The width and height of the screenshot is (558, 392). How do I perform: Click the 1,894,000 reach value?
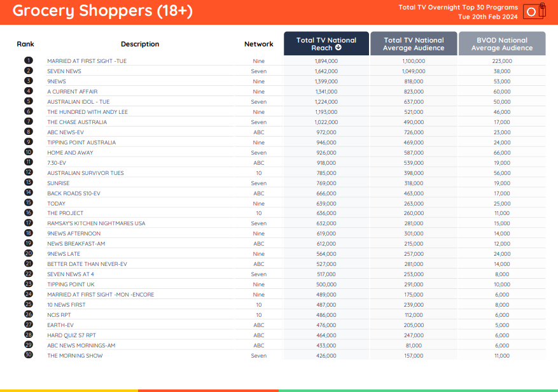click(326, 61)
